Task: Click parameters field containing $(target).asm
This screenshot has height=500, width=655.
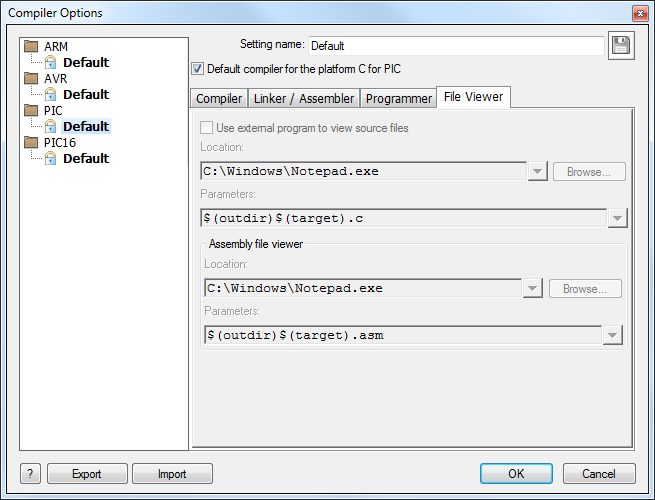Action: 403,335
